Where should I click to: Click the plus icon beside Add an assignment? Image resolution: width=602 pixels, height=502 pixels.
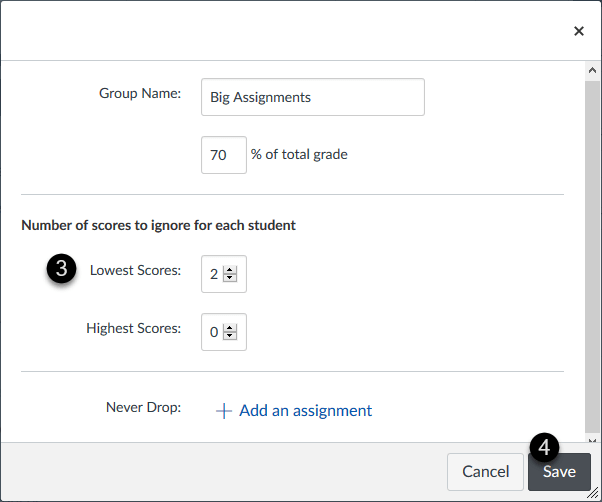click(x=224, y=411)
